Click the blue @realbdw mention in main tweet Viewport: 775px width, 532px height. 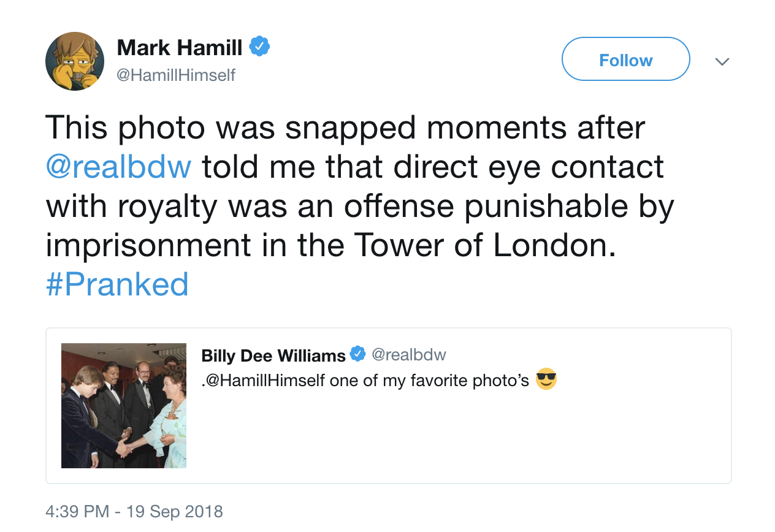pyautogui.click(x=118, y=167)
